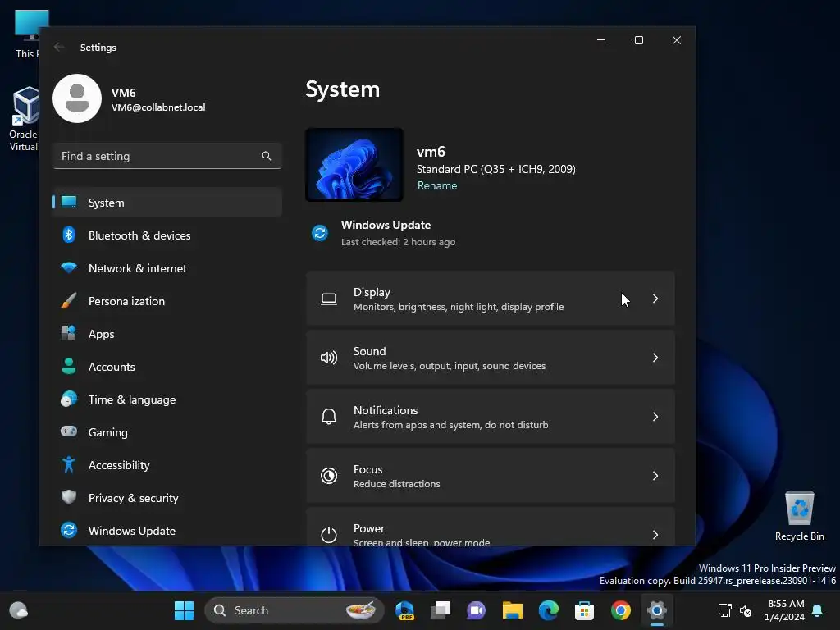Viewport: 840px width, 630px height.
Task: Open Task View from taskbar
Action: [441, 610]
